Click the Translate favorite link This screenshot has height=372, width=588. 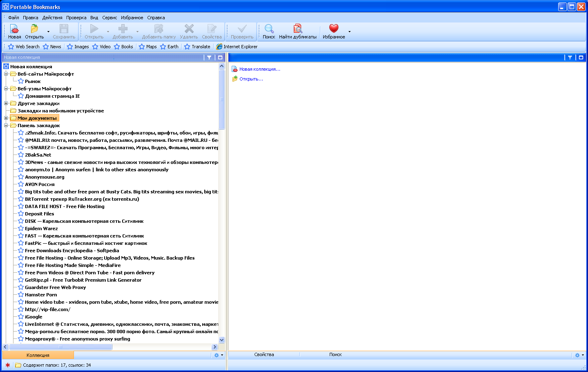tap(197, 47)
